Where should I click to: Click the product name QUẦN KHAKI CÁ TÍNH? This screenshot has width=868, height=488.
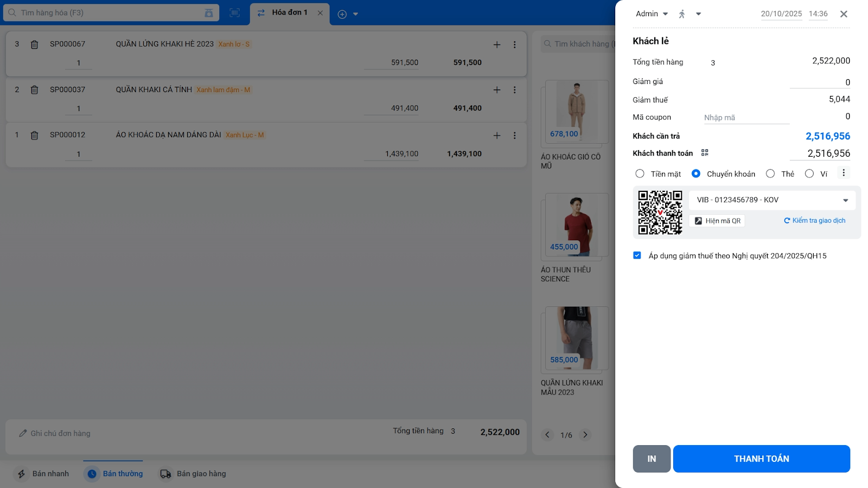pos(154,89)
